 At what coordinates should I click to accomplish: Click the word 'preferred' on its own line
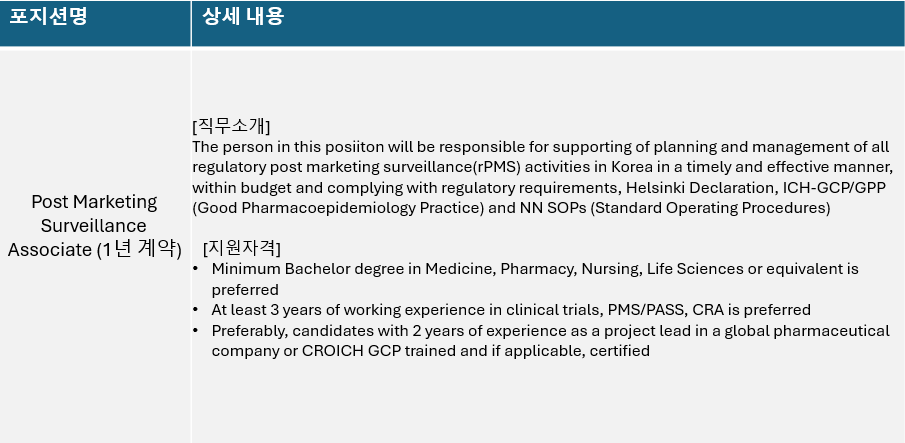pos(245,290)
